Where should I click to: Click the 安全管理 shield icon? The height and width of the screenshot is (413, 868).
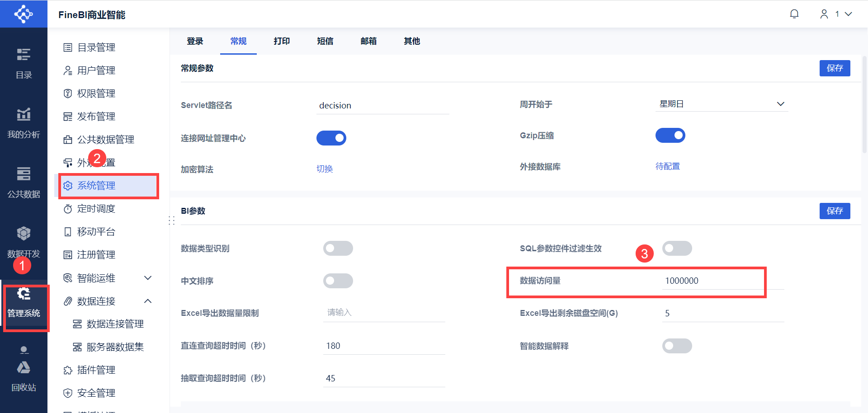coord(68,393)
